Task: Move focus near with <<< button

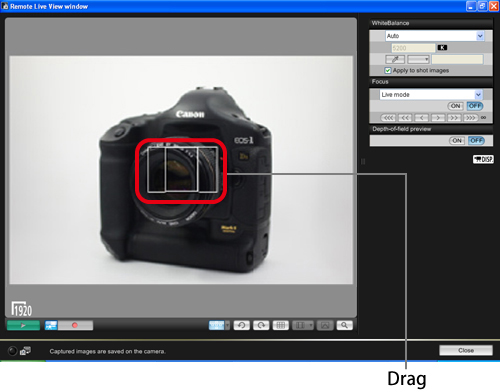Action: (388, 118)
